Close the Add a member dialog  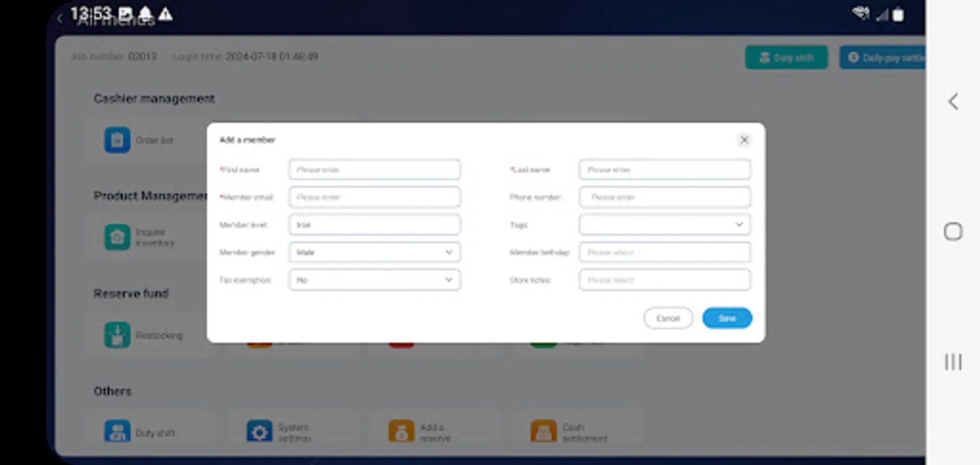(744, 139)
